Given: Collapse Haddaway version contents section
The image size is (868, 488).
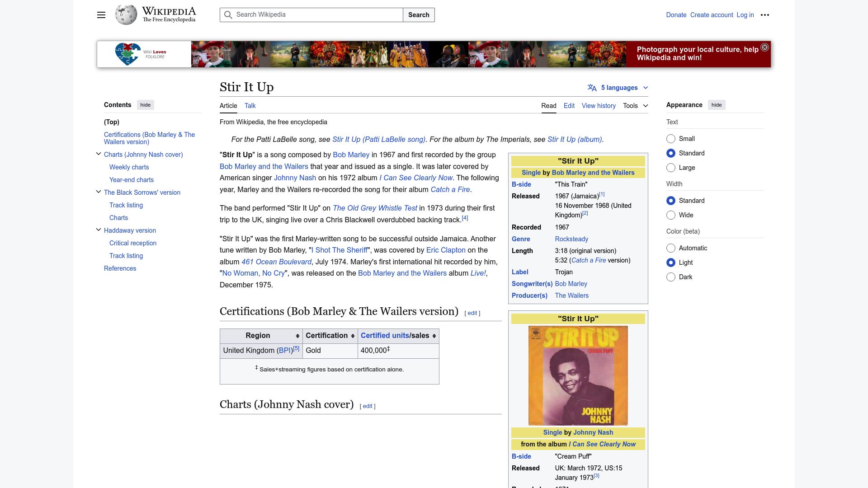Looking at the screenshot, I should click(x=99, y=230).
